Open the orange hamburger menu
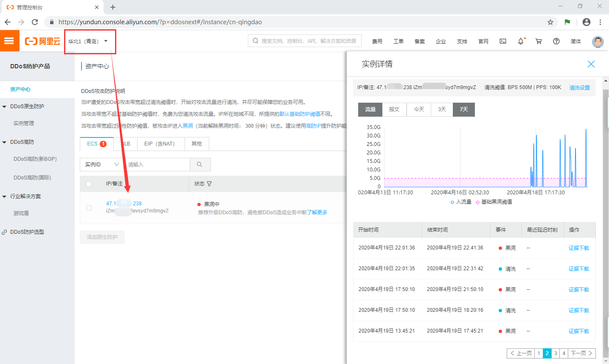609x364 pixels. [x=9, y=41]
